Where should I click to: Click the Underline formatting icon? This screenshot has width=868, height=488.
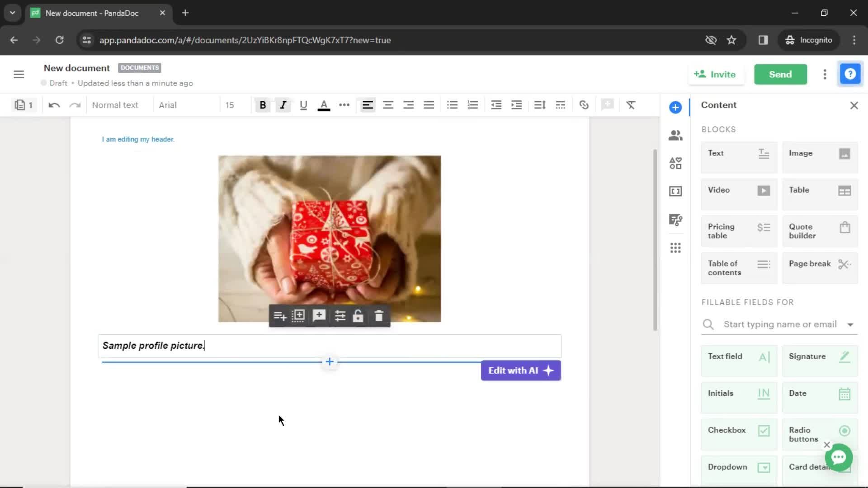[x=304, y=105]
